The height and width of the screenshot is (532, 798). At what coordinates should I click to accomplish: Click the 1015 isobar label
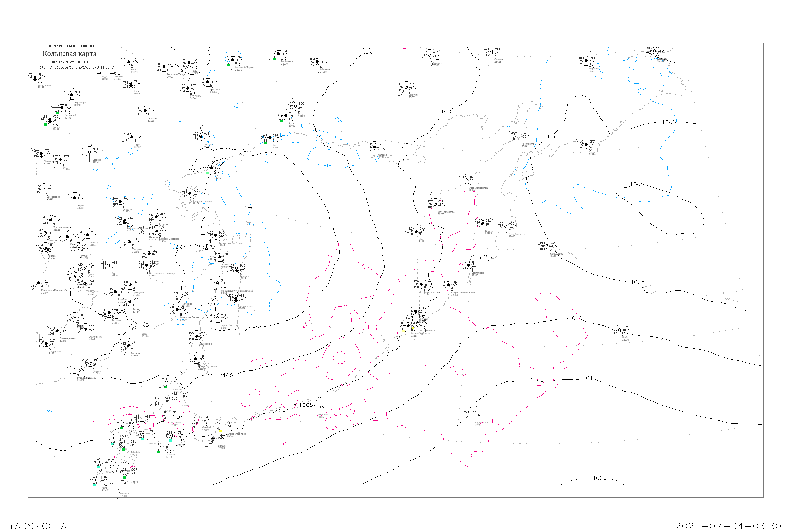tap(589, 378)
